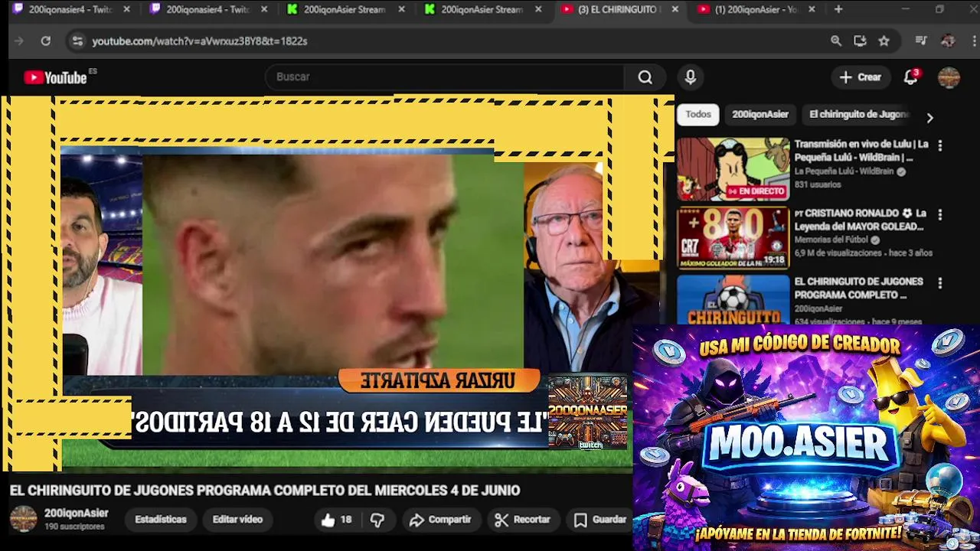Screen dimensions: 980x551
Task: Click the 190 suscriptores text
Action: pos(74,527)
